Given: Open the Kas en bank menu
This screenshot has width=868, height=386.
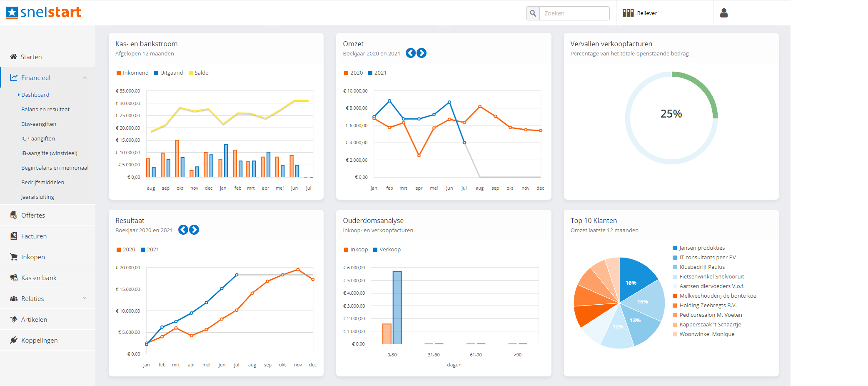Looking at the screenshot, I should click(x=39, y=278).
